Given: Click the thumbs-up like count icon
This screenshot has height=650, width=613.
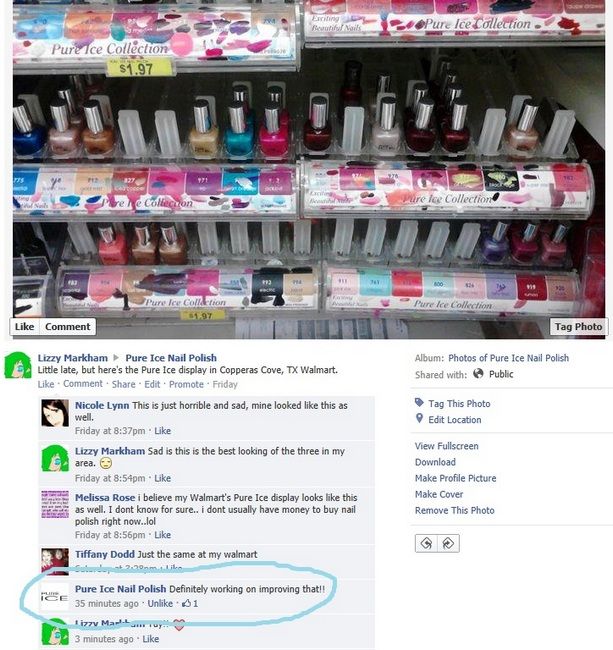Looking at the screenshot, I should click(187, 604).
